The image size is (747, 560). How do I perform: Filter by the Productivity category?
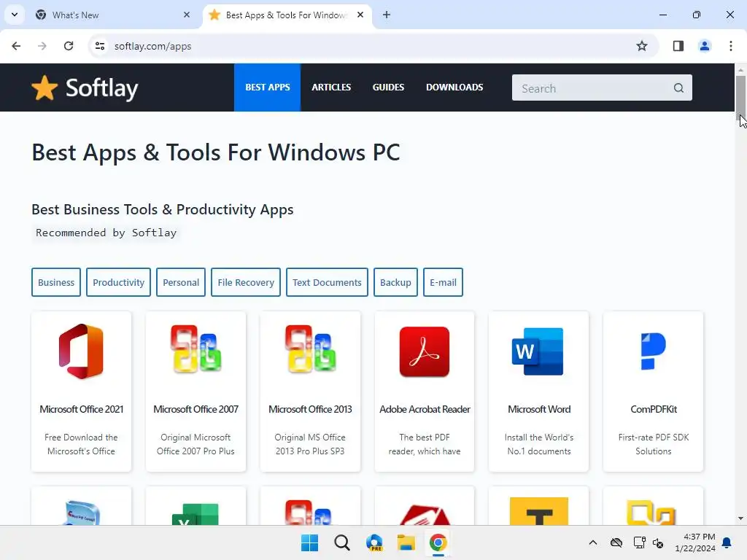(119, 282)
